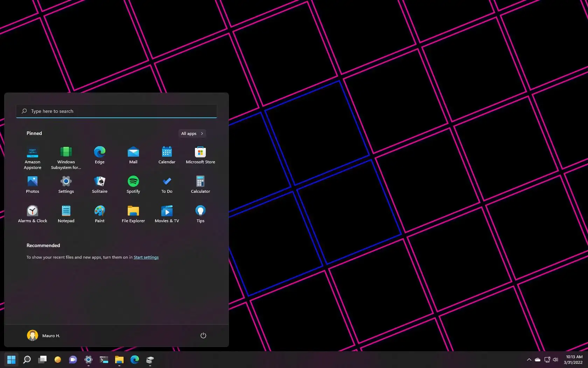
Task: Click the search box to type a query
Action: tap(116, 111)
